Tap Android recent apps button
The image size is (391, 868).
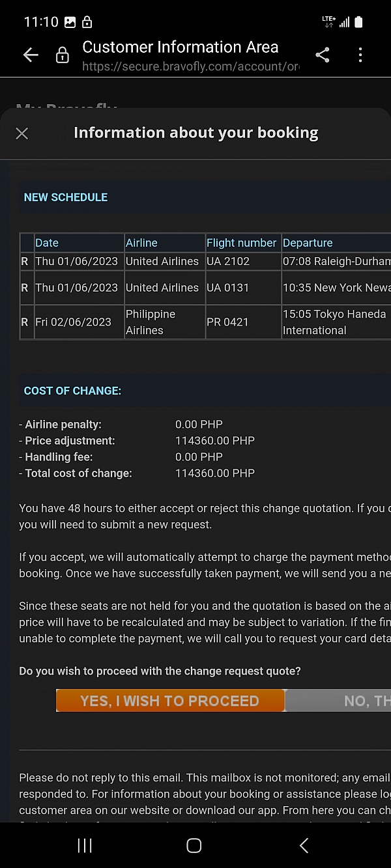85,845
